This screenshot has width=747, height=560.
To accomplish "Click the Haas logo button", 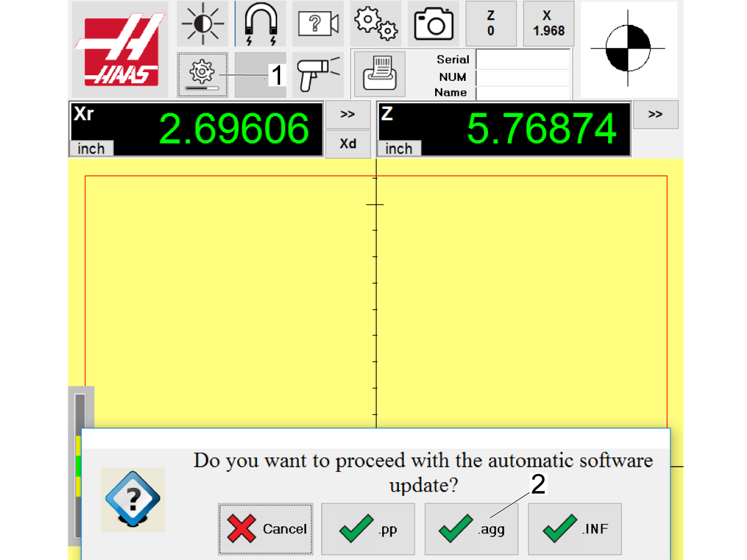I will (x=120, y=49).
